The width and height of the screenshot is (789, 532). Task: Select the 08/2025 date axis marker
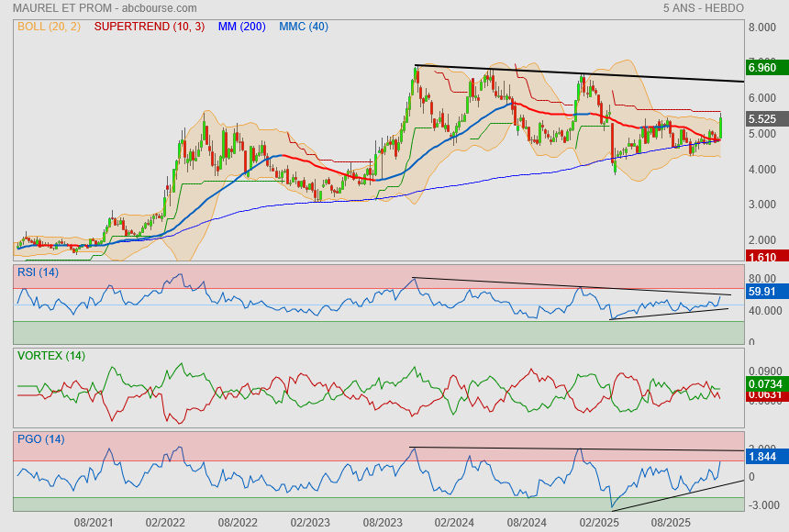click(671, 522)
